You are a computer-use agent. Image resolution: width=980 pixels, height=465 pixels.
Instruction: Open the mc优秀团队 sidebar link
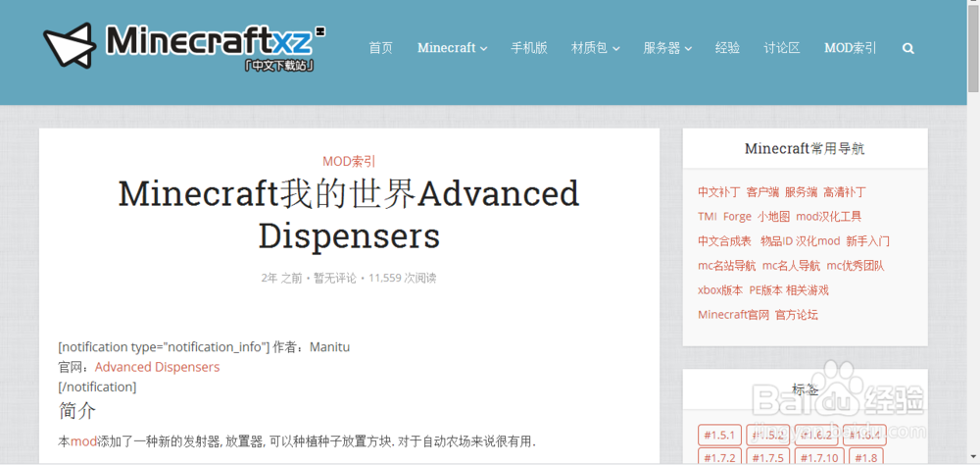[x=855, y=266]
